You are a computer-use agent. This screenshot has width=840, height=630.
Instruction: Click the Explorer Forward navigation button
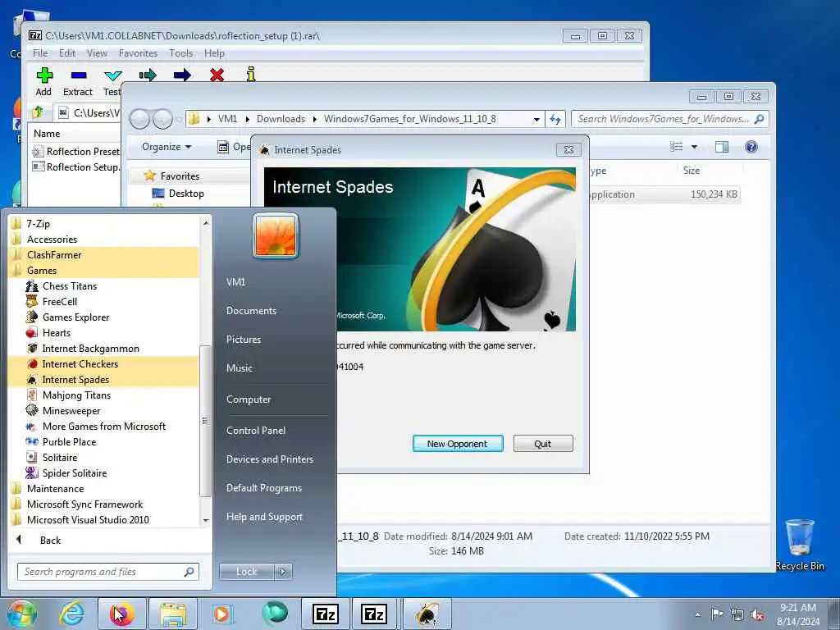(x=163, y=119)
